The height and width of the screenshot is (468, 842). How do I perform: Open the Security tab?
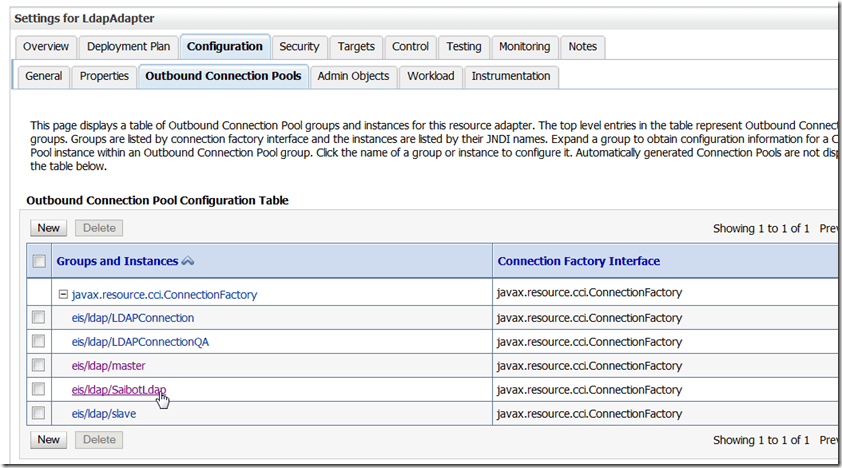coord(299,47)
